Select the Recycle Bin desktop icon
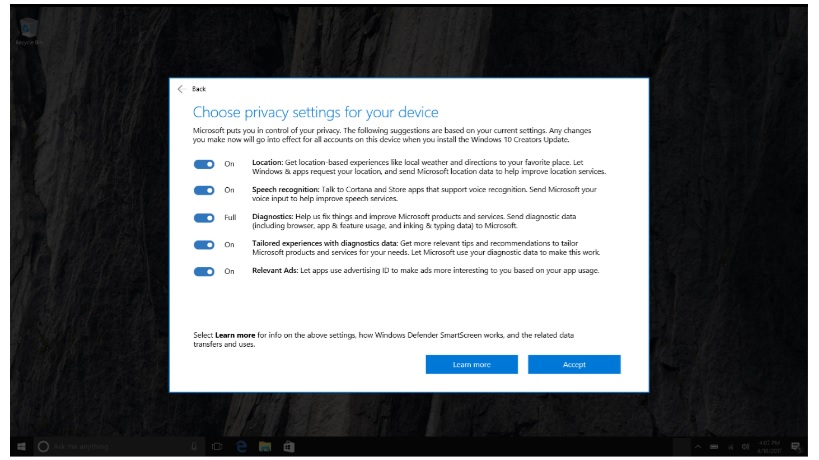The image size is (819, 460). tap(29, 31)
